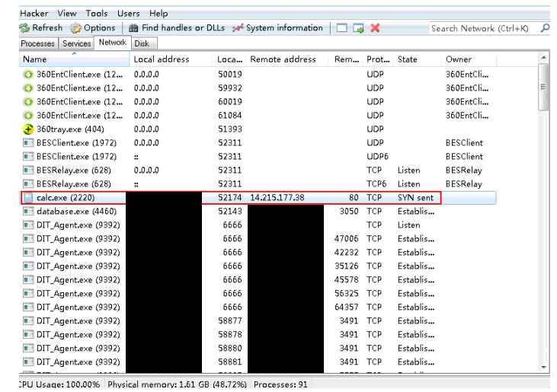
Task: Sort by the Rem... port column header
Action: pyautogui.click(x=345, y=59)
